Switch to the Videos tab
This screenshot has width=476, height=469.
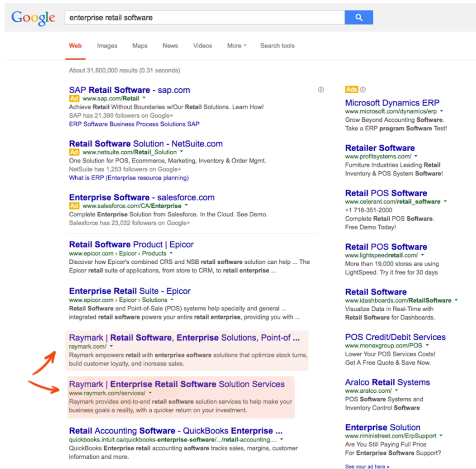coord(203,46)
